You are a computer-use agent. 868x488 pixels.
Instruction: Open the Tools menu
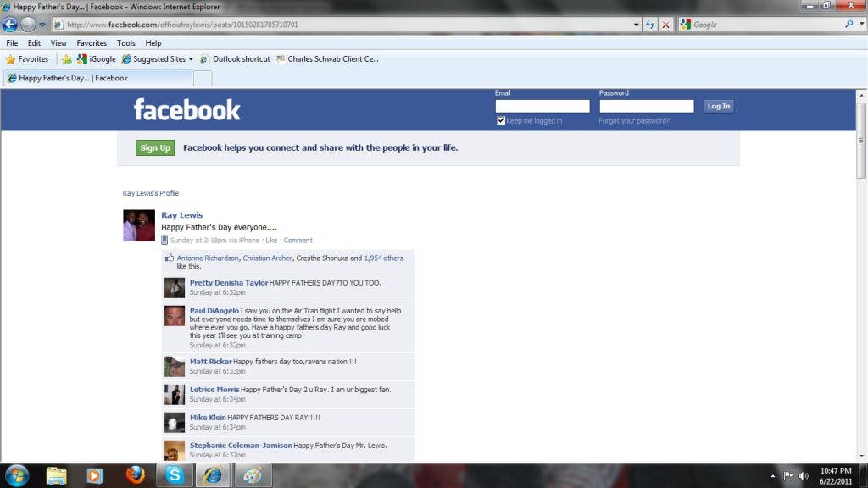tap(125, 42)
